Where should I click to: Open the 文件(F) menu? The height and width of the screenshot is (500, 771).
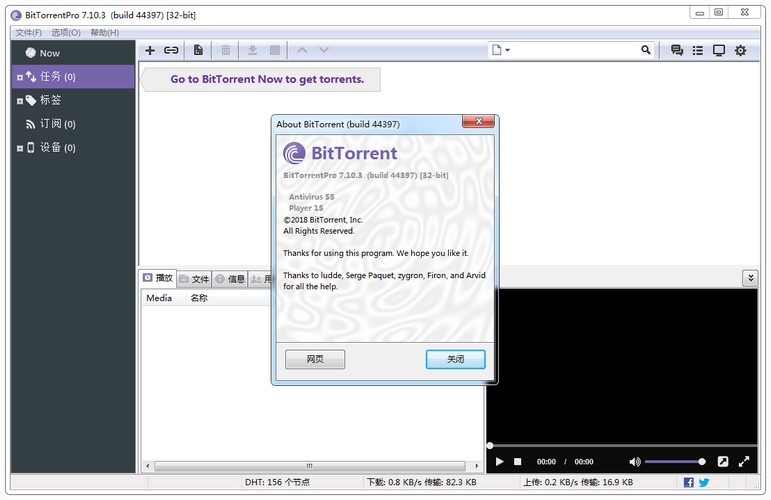click(29, 32)
